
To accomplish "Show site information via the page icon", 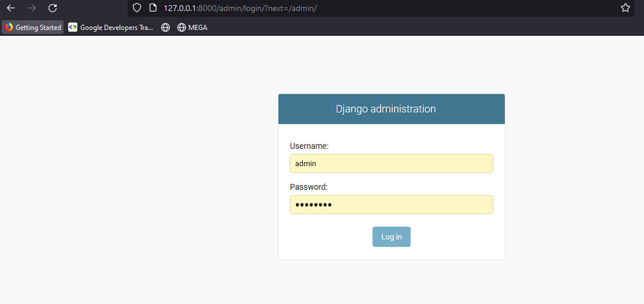I will click(153, 8).
